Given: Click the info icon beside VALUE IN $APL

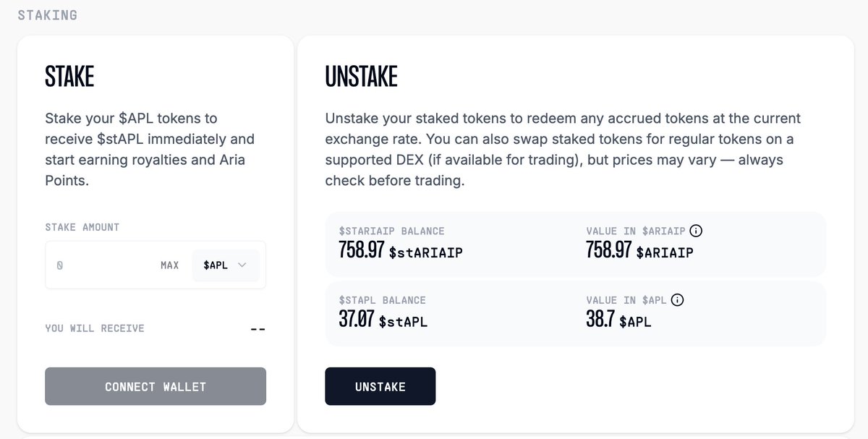Looking at the screenshot, I should click(678, 299).
